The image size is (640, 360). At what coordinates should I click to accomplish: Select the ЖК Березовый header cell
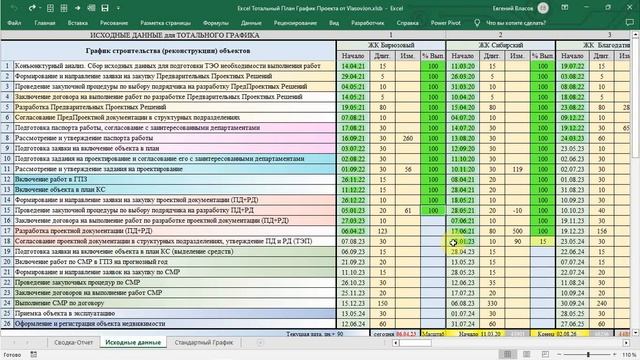(x=391, y=45)
